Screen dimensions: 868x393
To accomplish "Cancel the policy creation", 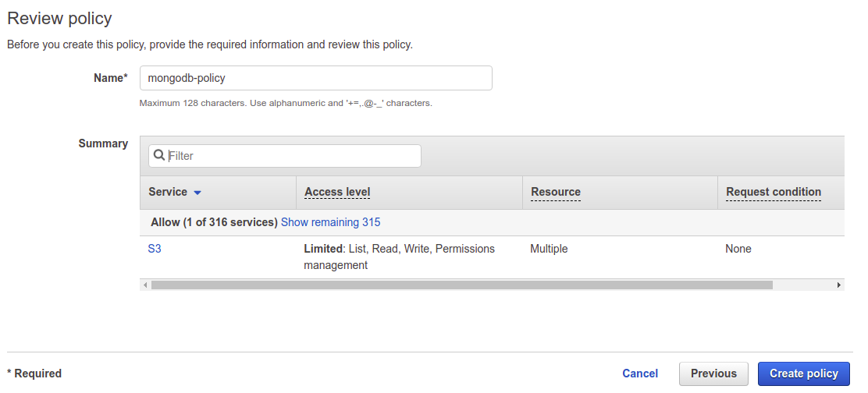I will click(x=639, y=374).
